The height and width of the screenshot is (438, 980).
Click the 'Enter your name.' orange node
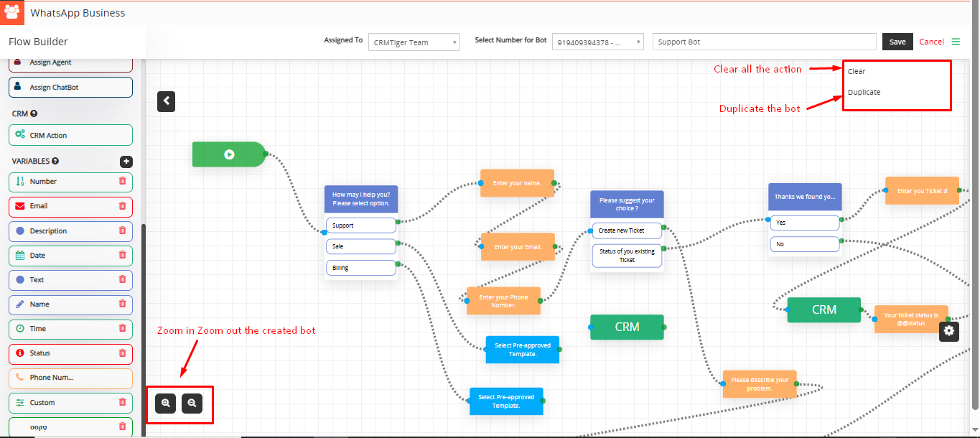517,183
